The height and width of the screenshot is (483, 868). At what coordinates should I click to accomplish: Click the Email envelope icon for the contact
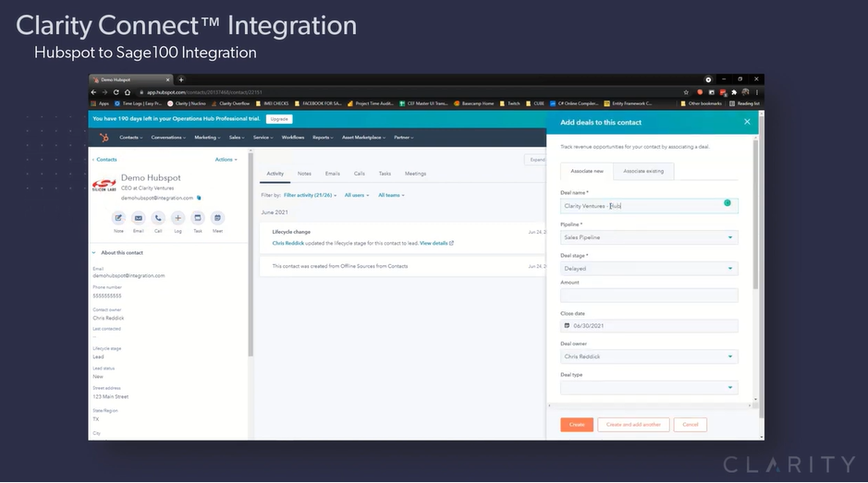[139, 218]
